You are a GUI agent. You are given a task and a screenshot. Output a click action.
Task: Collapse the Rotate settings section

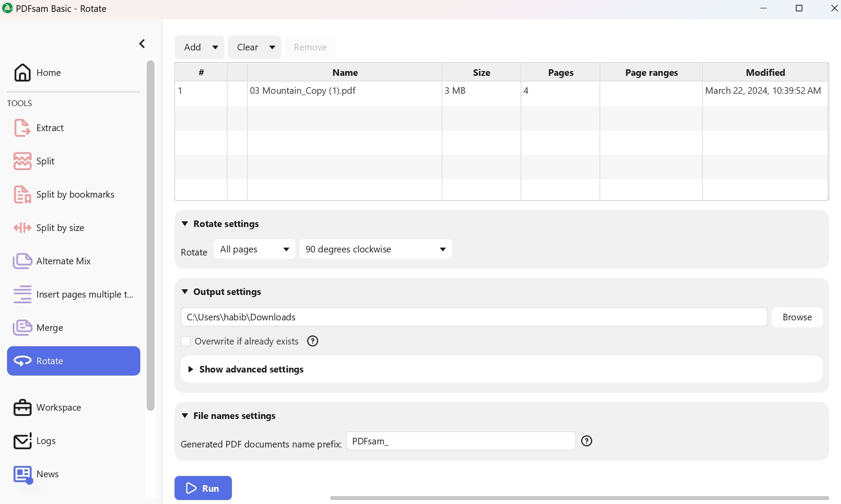tap(185, 224)
